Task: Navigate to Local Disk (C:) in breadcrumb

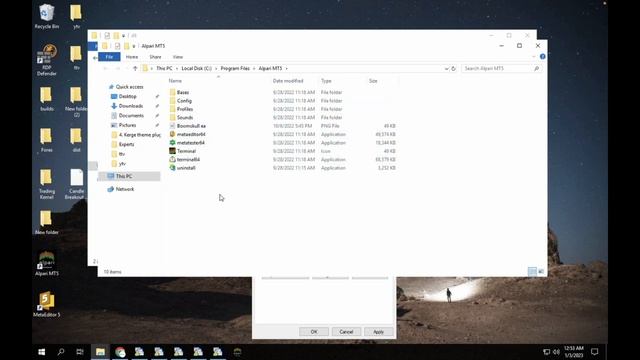Action: tap(196, 69)
